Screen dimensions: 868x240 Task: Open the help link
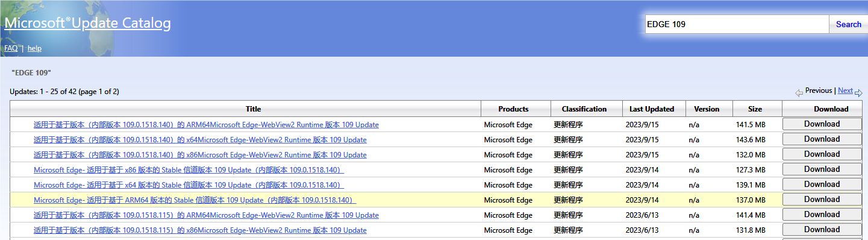(34, 48)
